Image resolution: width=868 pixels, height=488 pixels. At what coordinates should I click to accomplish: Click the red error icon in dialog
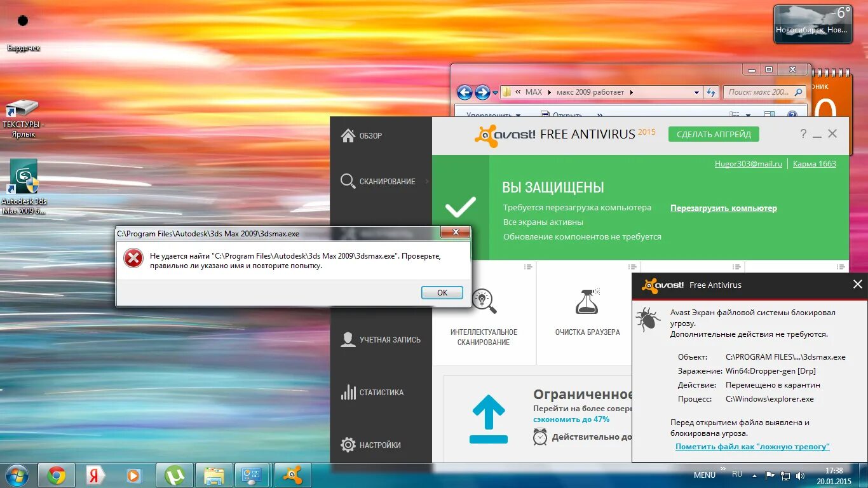coord(133,258)
